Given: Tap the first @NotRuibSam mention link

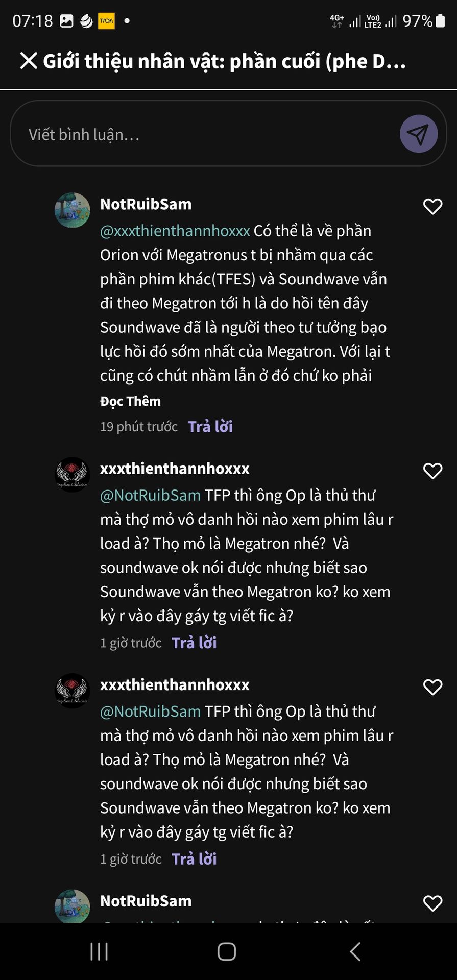Looking at the screenshot, I should (151, 495).
